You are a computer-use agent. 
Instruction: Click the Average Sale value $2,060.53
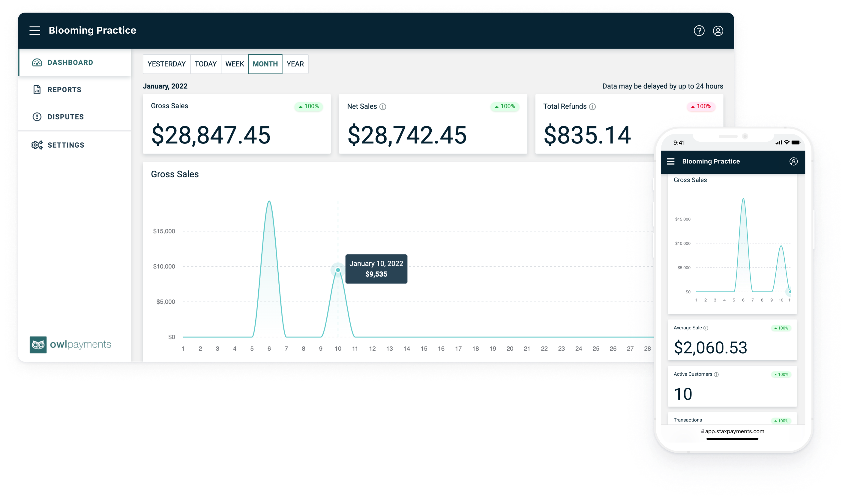point(710,347)
